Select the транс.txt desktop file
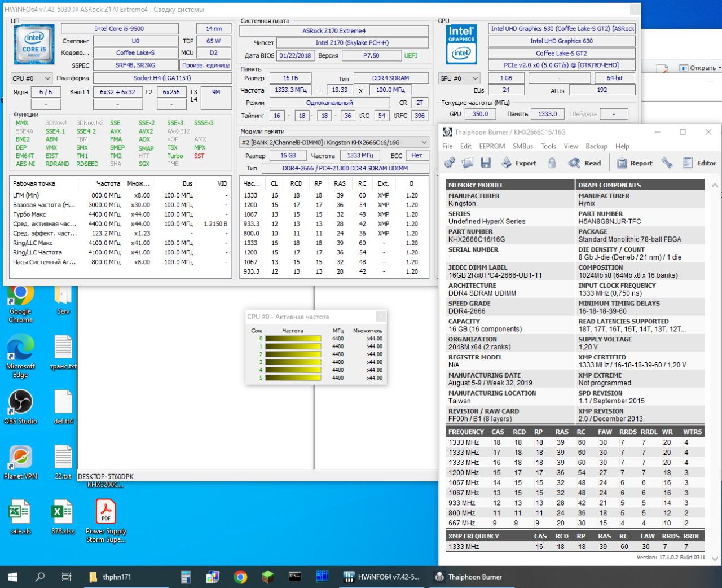The image size is (722, 588). pyautogui.click(x=63, y=353)
